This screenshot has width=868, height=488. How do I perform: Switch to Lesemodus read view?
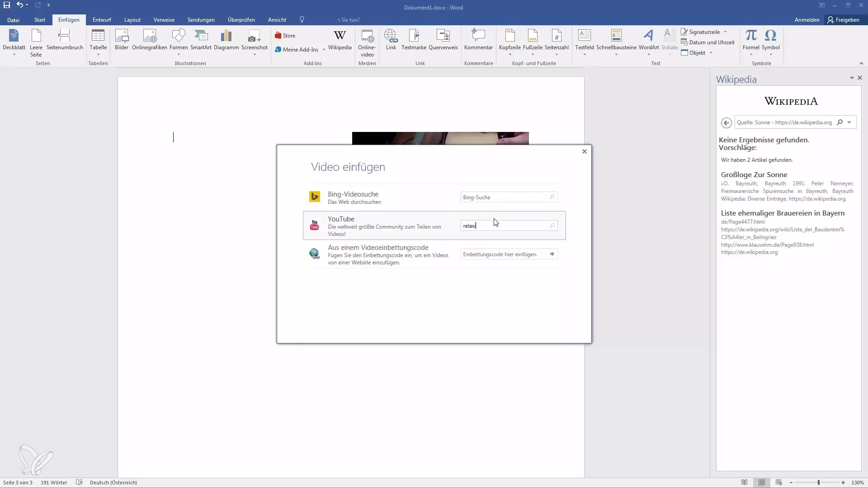(744, 483)
